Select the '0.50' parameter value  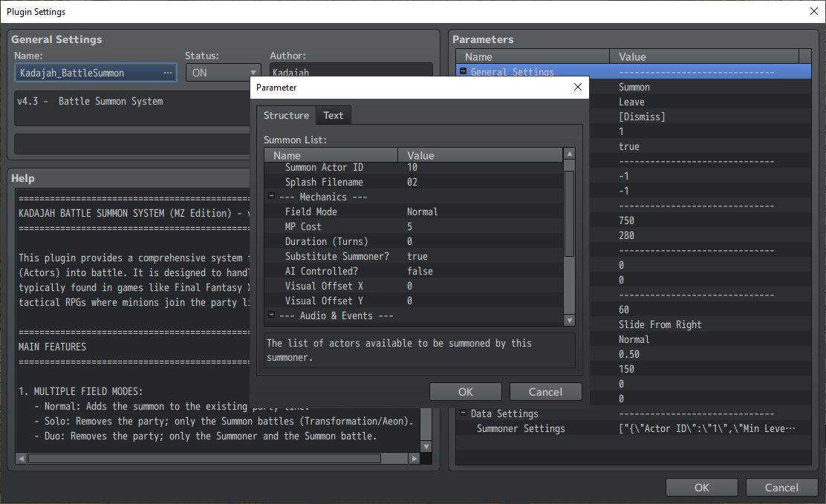point(629,354)
